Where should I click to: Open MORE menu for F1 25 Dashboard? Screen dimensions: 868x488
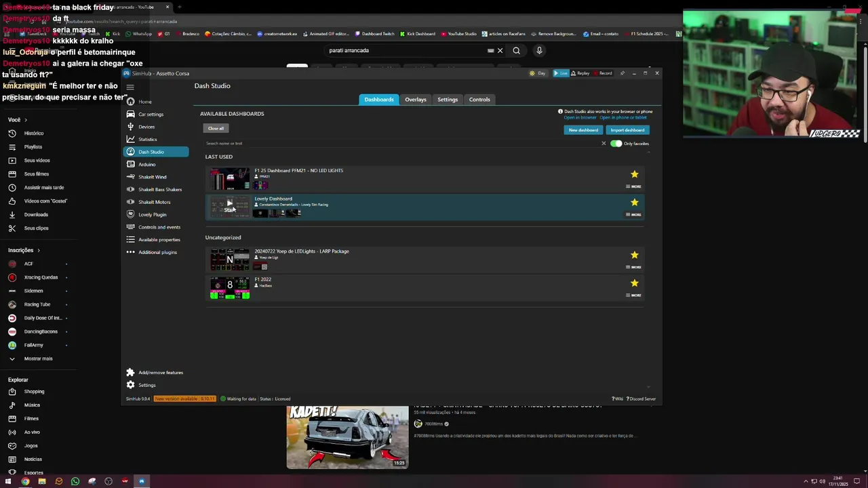click(633, 186)
